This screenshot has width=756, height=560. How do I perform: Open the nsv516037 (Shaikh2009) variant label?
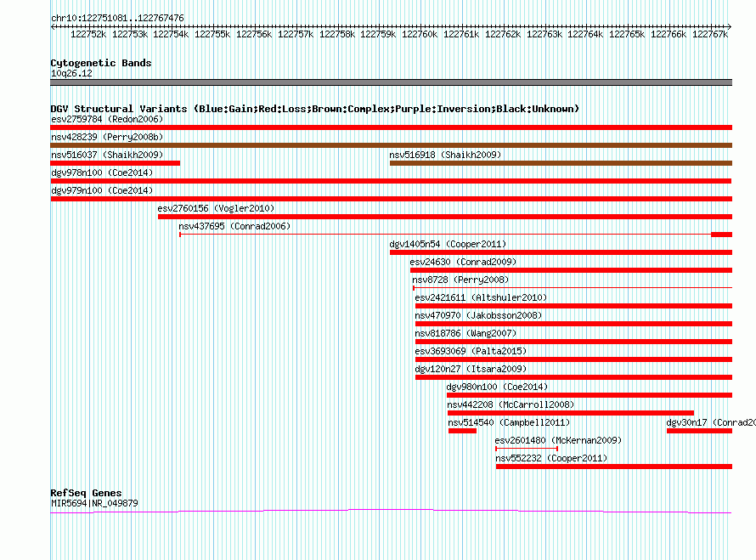pos(107,155)
